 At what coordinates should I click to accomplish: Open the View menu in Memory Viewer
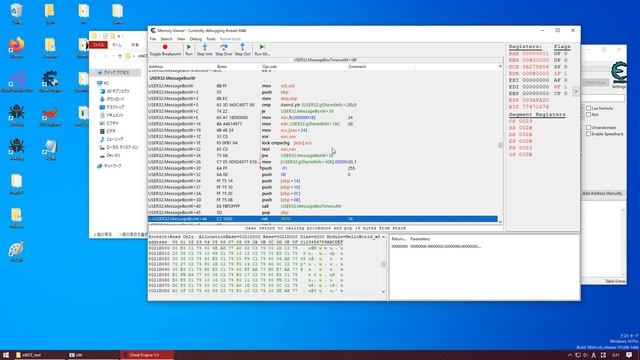181,39
